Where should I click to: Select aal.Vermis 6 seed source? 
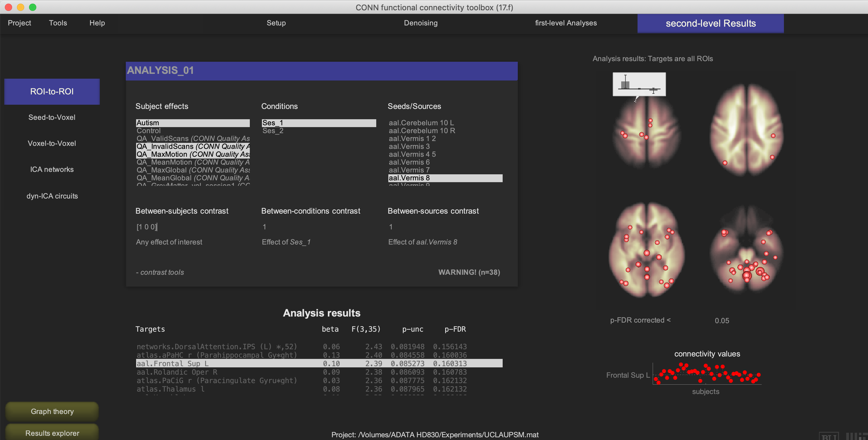click(409, 162)
